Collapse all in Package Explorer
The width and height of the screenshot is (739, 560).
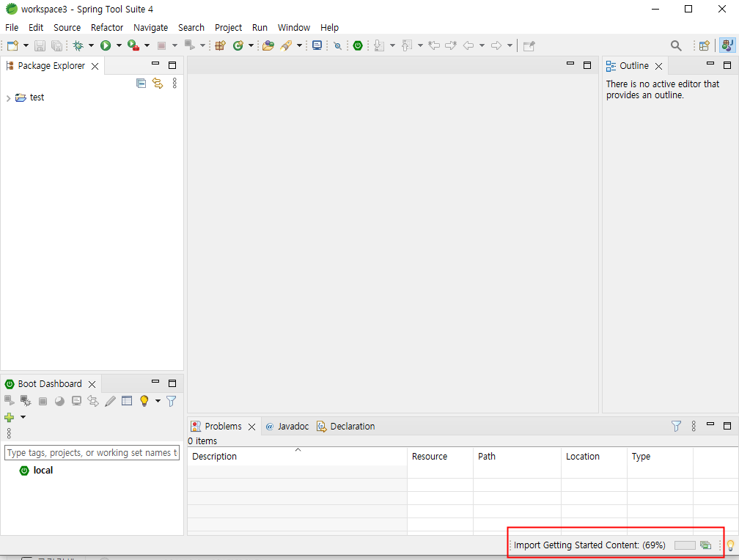click(141, 84)
